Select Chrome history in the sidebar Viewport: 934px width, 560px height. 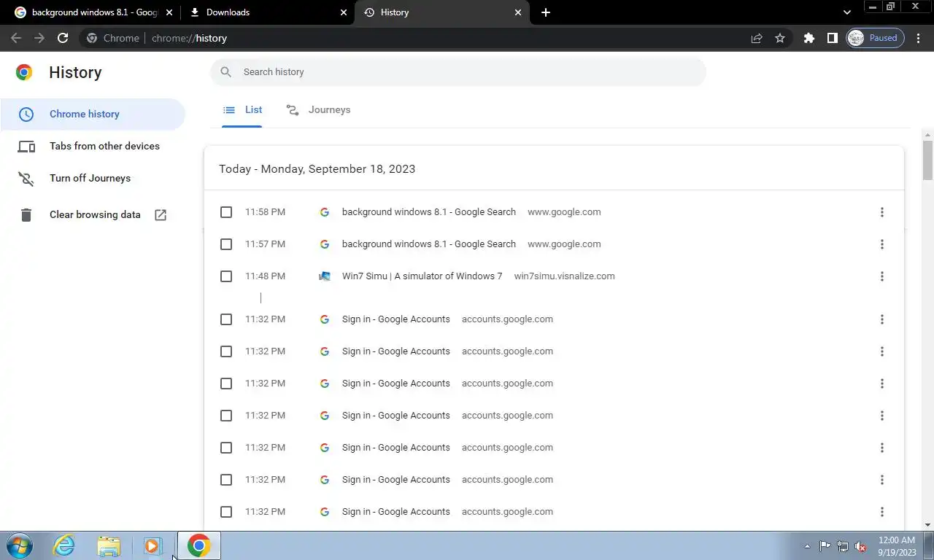(x=93, y=114)
